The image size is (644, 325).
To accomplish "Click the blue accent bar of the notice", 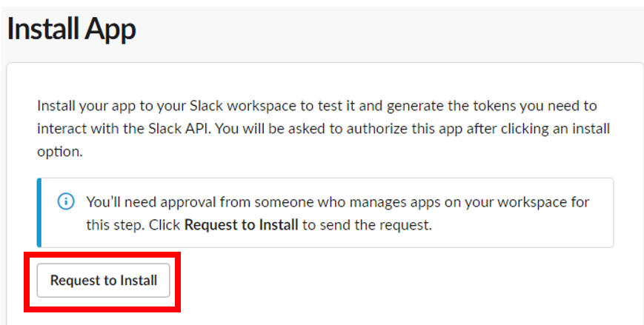I will tap(39, 212).
